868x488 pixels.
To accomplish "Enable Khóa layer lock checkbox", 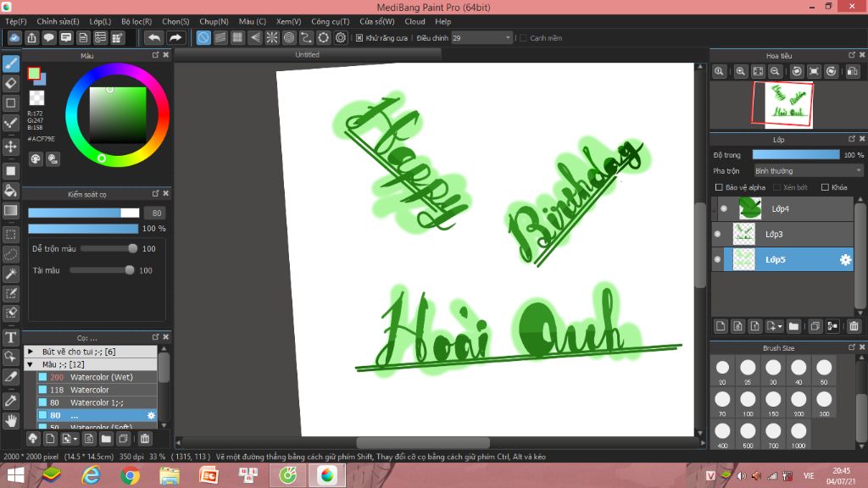I will [825, 187].
